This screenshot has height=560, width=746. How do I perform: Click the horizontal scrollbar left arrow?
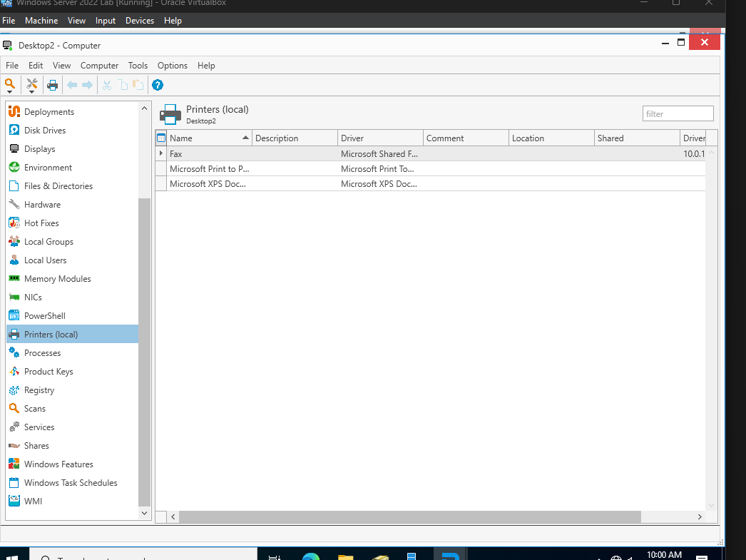[x=173, y=516]
